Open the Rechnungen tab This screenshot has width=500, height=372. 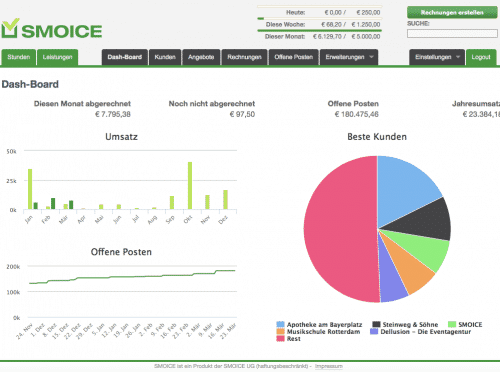[244, 57]
